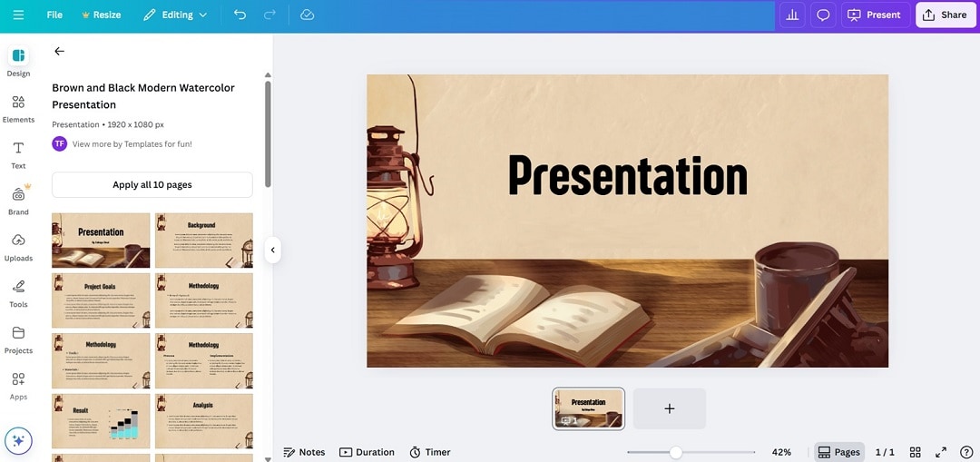
Task: Click the 1 / 1 page counter
Action: [x=885, y=452]
